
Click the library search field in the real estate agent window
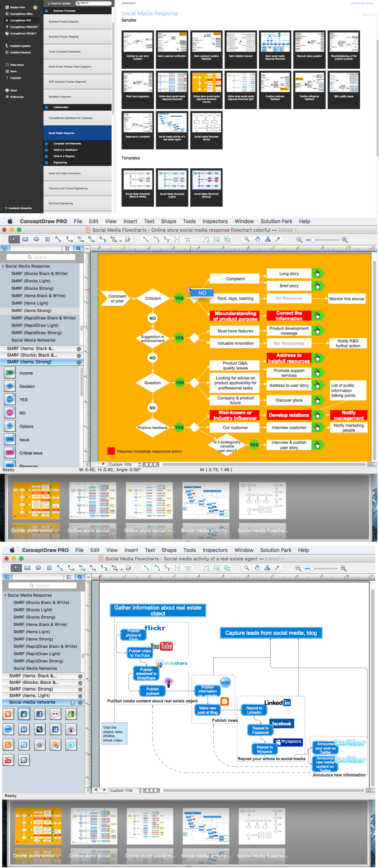click(x=42, y=586)
